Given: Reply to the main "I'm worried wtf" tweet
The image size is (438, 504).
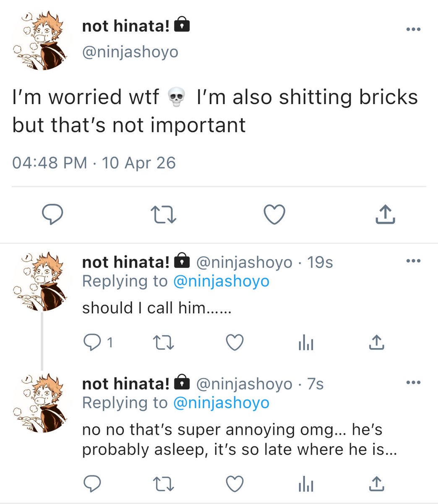Looking at the screenshot, I should coord(53,215).
